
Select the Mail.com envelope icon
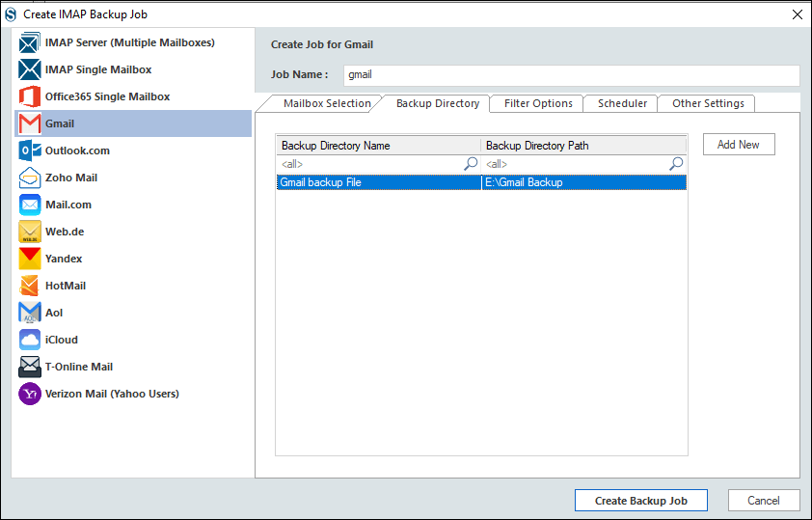tap(30, 205)
